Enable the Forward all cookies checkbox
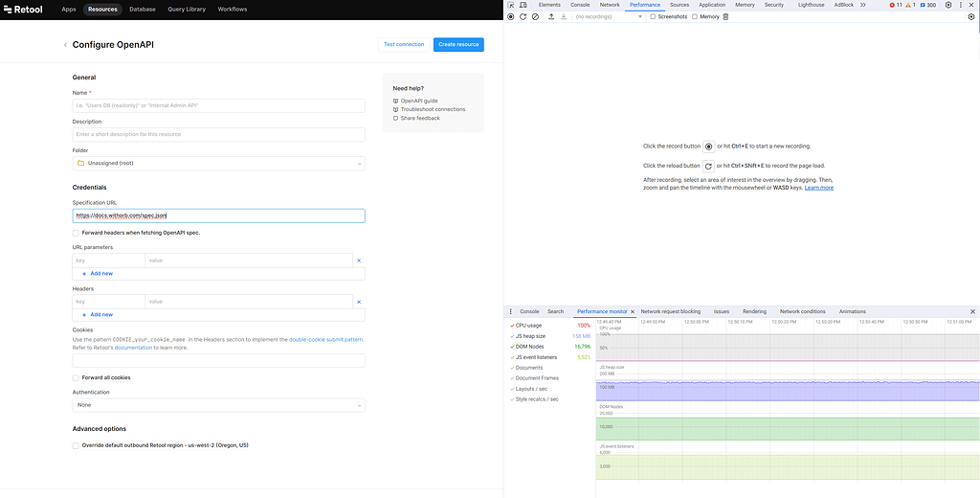Image resolution: width=980 pixels, height=498 pixels. (x=76, y=378)
